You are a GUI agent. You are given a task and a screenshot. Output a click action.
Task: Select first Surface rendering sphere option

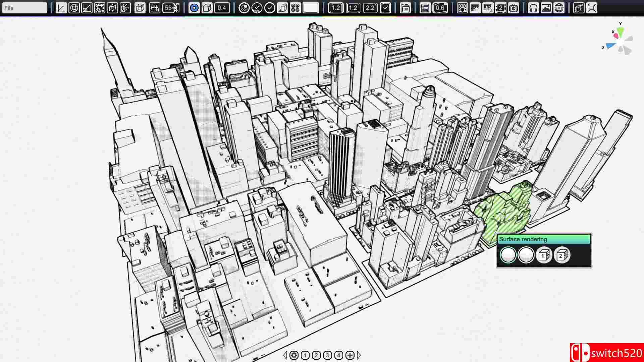pos(508,255)
